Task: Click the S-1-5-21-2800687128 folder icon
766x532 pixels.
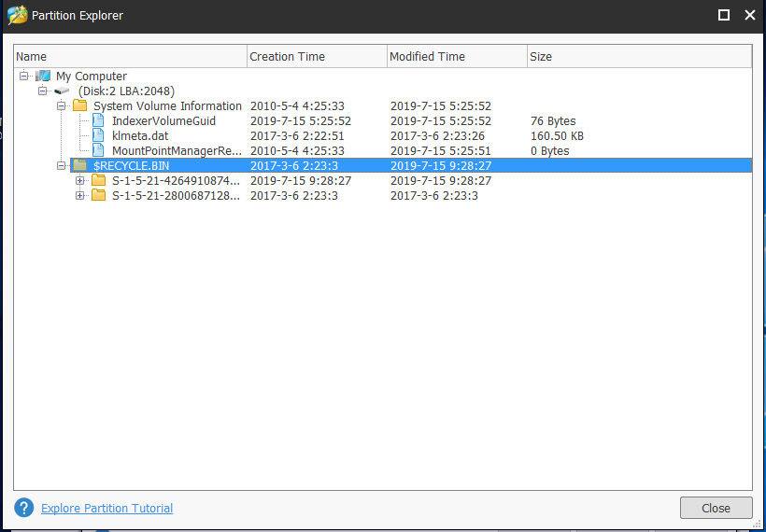Action: 99,196
